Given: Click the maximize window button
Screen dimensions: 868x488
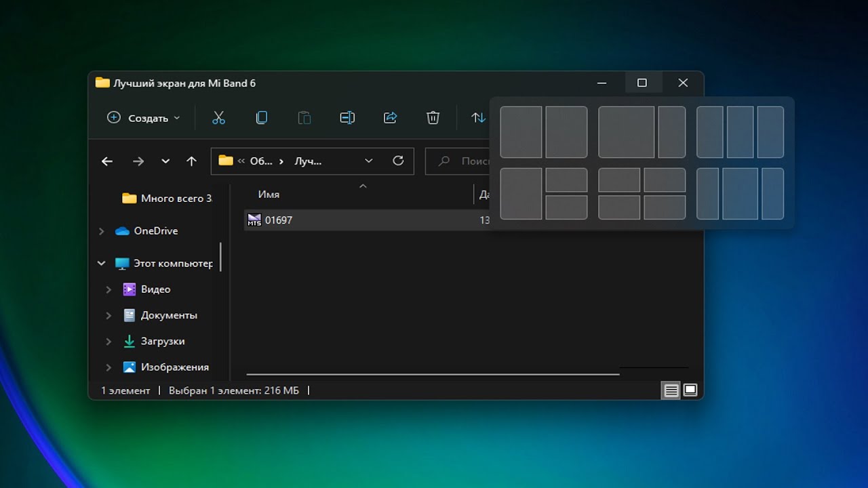Looking at the screenshot, I should click(x=642, y=83).
